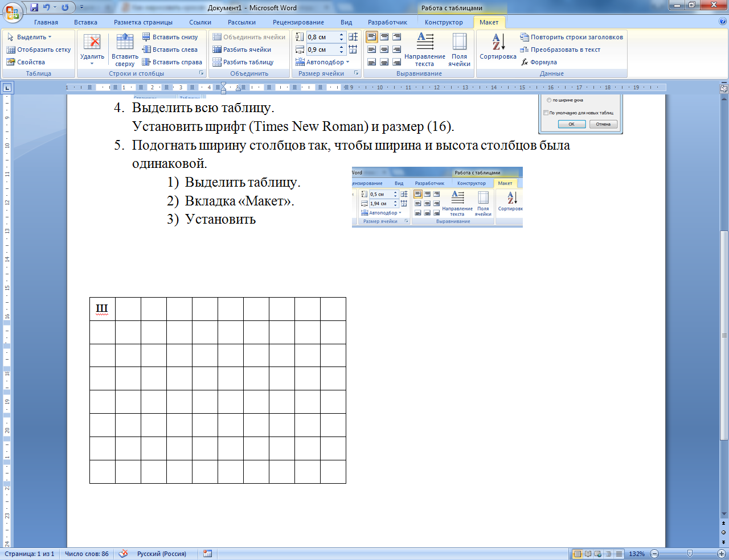729x560 pixels.
Task: Click Разбить ячейки button
Action: (x=242, y=50)
